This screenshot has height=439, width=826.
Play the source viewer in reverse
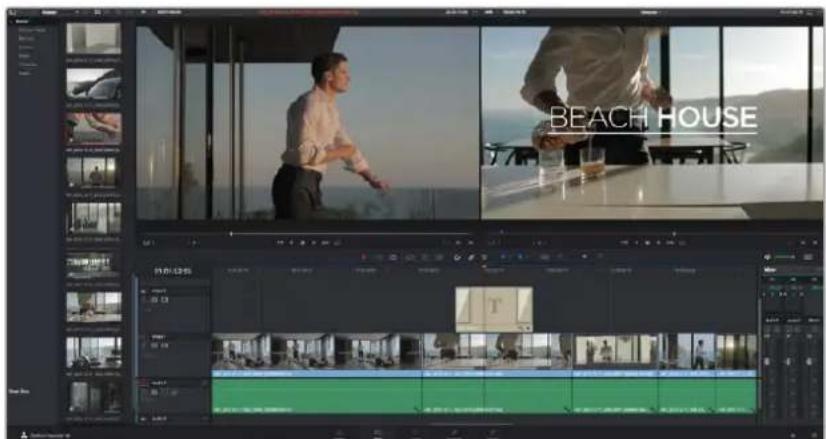click(x=291, y=243)
